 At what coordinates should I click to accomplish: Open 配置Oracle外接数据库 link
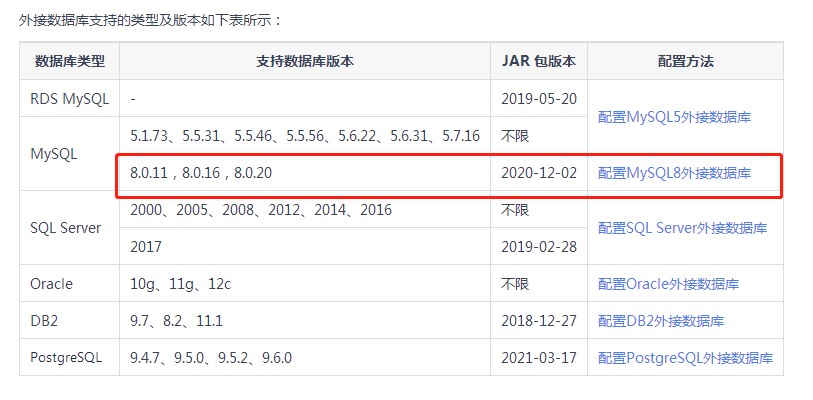point(668,284)
